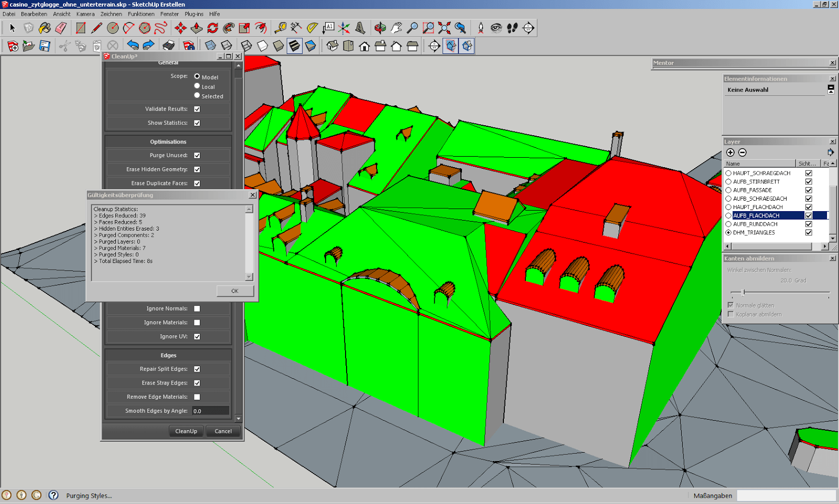
Task: Pick the Push/Pull tool
Action: pos(197,28)
